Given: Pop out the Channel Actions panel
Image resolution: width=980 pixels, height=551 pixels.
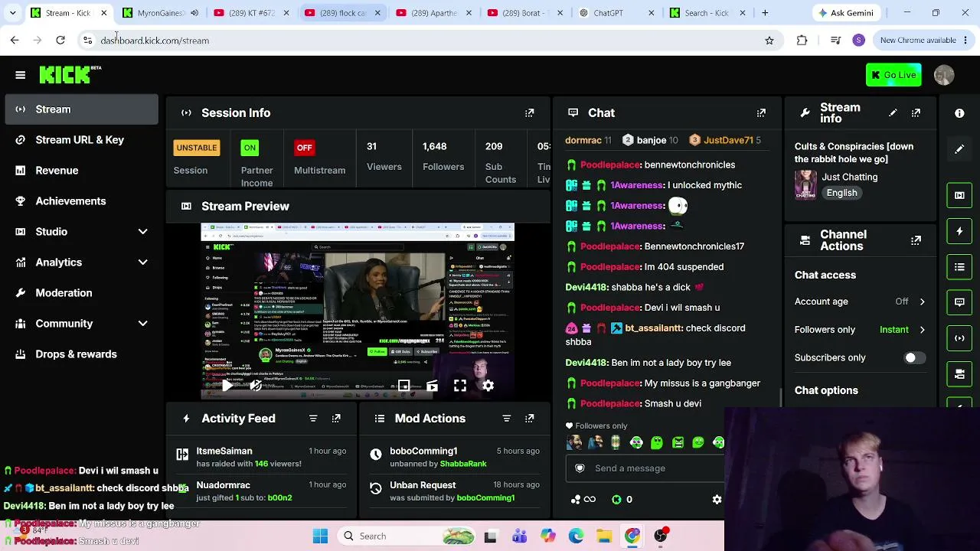Looking at the screenshot, I should (x=916, y=240).
